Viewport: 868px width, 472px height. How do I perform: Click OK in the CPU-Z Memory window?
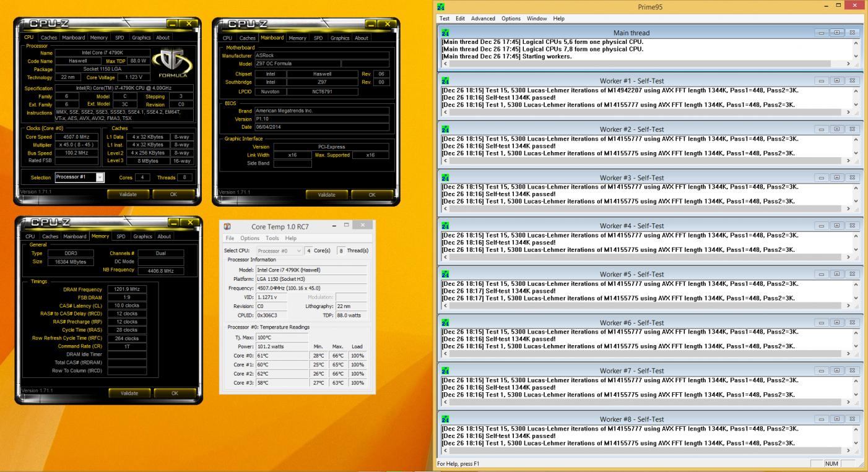pos(175,393)
